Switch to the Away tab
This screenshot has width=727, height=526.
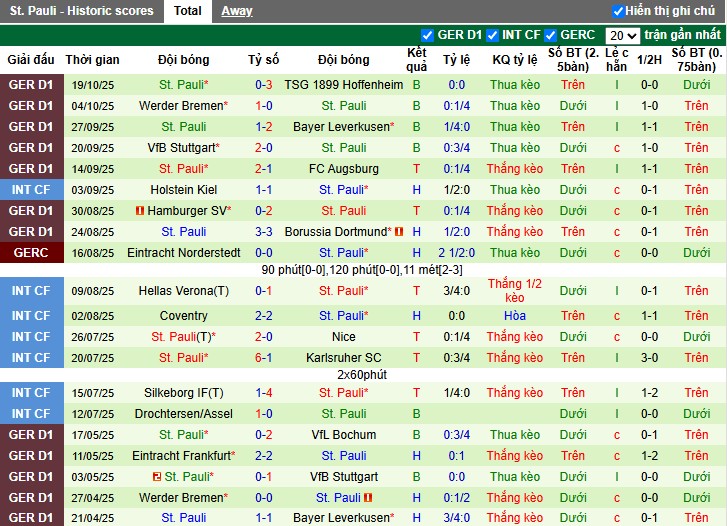click(x=236, y=11)
